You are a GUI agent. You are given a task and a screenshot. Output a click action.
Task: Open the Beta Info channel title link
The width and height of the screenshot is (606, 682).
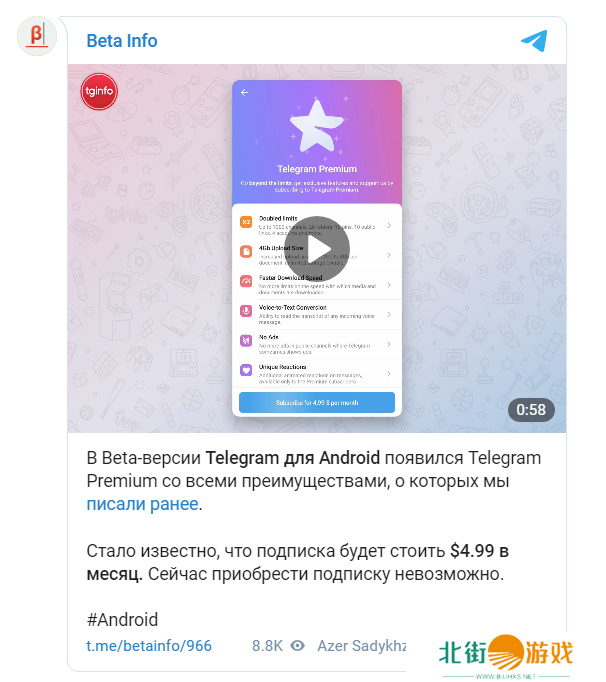coord(122,41)
